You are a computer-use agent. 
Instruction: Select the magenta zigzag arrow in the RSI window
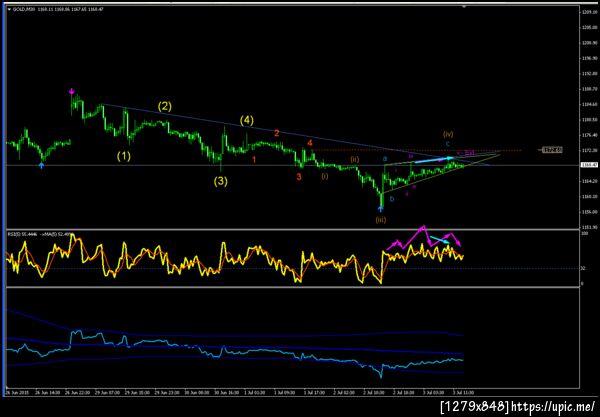424,237
